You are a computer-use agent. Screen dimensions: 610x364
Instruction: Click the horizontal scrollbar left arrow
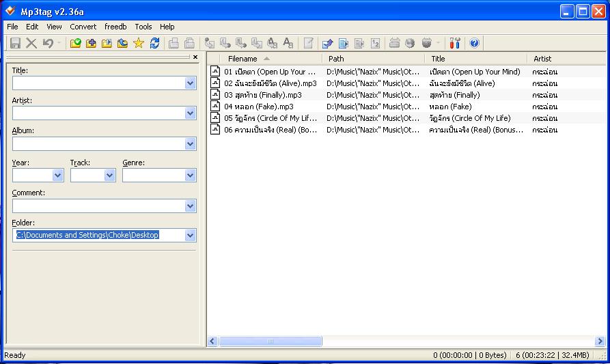(x=212, y=341)
